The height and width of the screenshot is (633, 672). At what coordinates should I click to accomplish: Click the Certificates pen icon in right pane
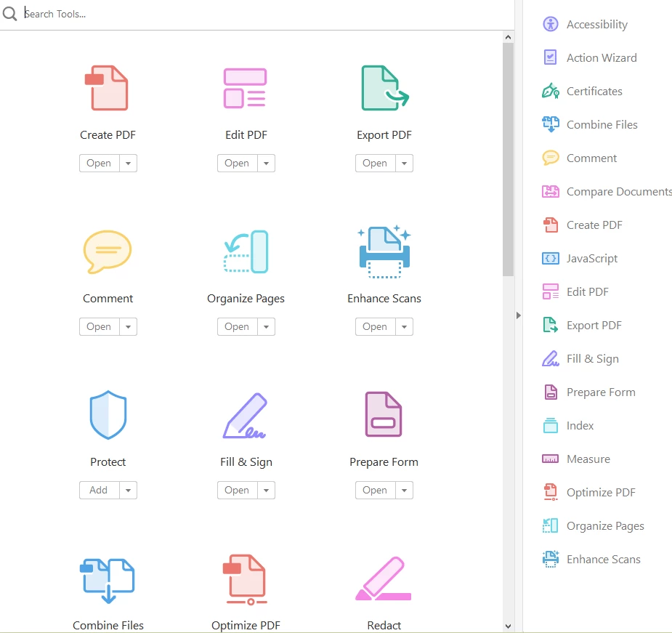(550, 91)
